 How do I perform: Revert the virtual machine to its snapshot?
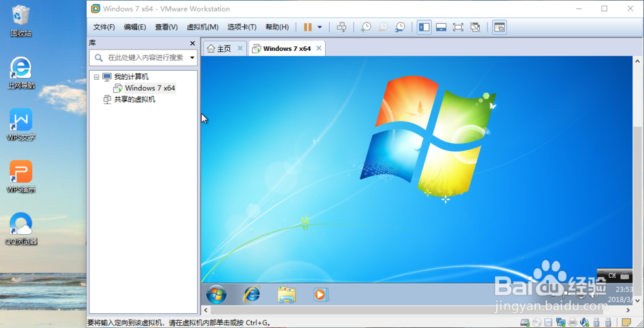[x=383, y=27]
